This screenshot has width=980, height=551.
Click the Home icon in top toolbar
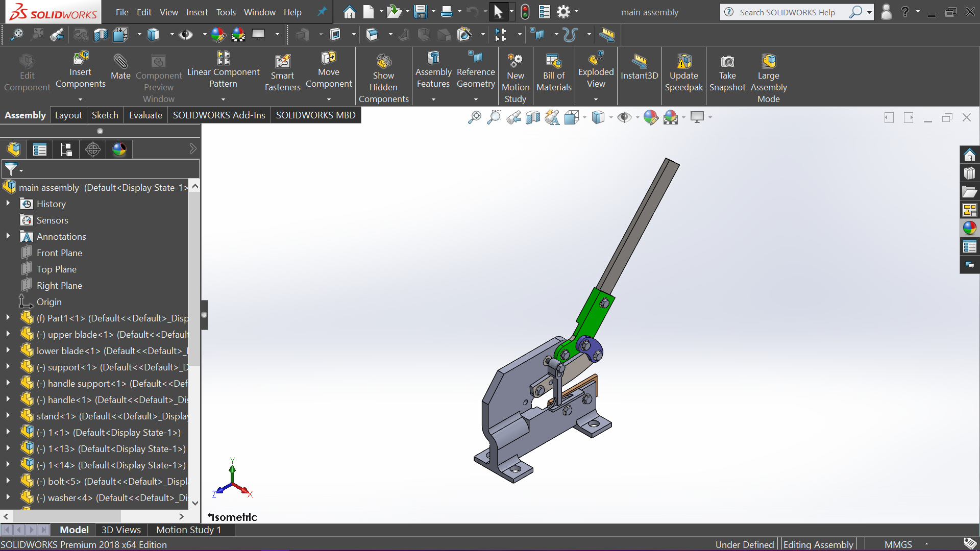349,12
